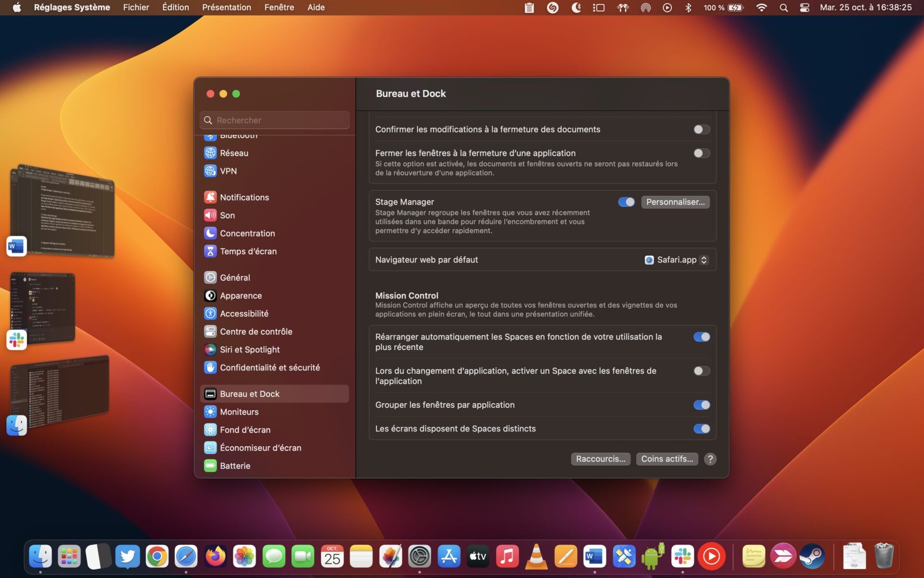Open Launchpad from the Dock
This screenshot has width=924, height=578.
point(69,557)
